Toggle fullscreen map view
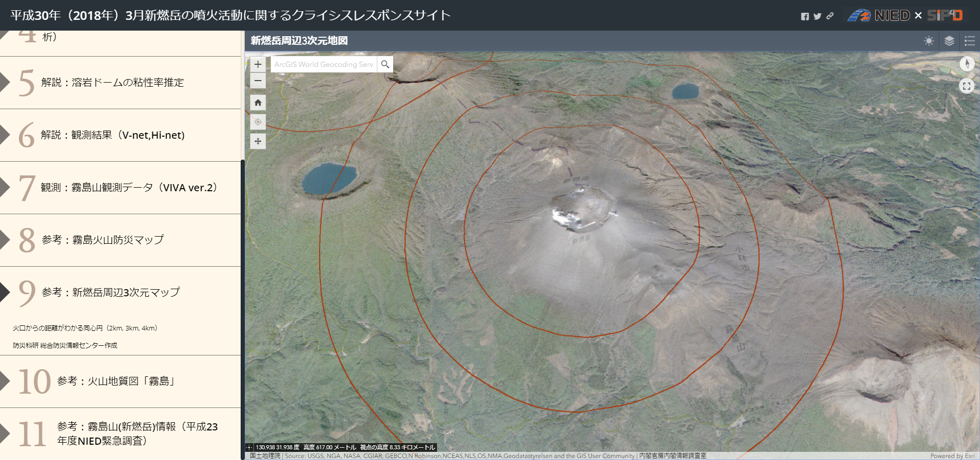Screen dimensions: 980x460 (x=967, y=86)
